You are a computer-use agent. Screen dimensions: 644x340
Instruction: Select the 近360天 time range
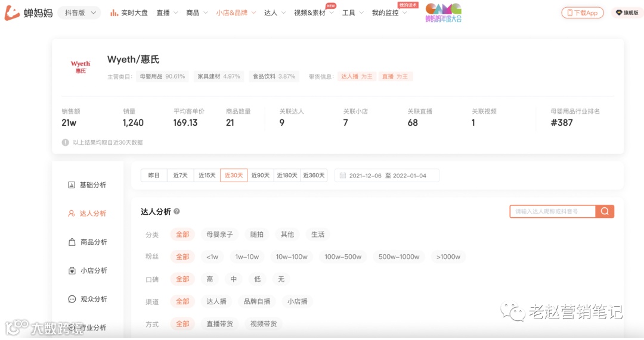point(314,175)
